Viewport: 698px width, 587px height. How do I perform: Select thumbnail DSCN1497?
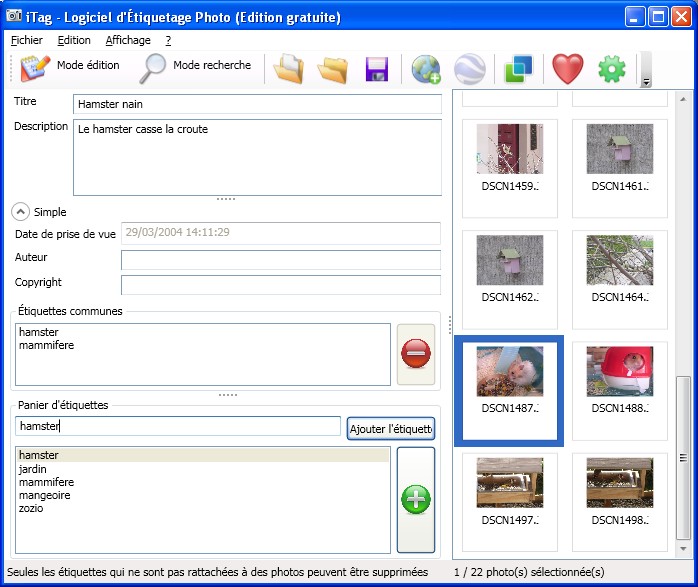click(x=510, y=502)
